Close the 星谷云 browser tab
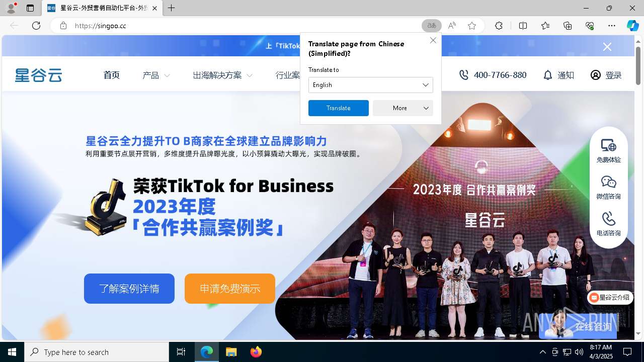This screenshot has width=644, height=362. pos(154,9)
